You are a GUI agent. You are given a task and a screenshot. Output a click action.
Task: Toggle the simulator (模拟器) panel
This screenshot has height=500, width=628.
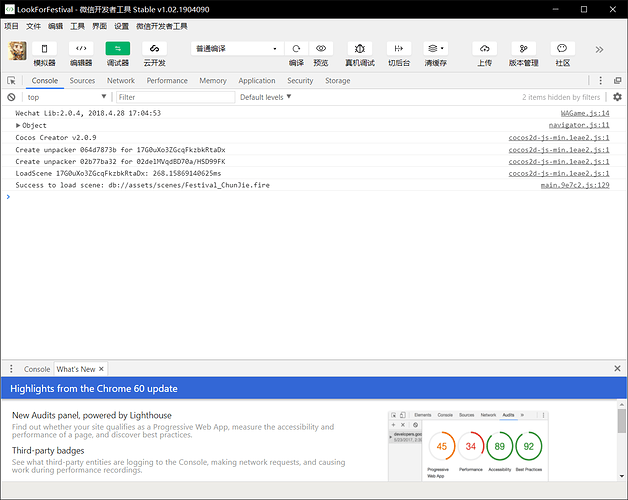point(44,48)
